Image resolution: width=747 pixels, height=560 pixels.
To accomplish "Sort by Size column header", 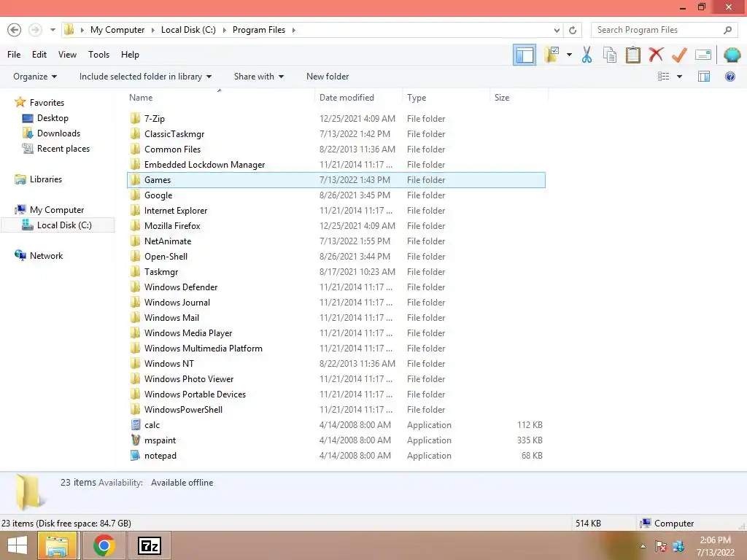I will click(x=519, y=98).
